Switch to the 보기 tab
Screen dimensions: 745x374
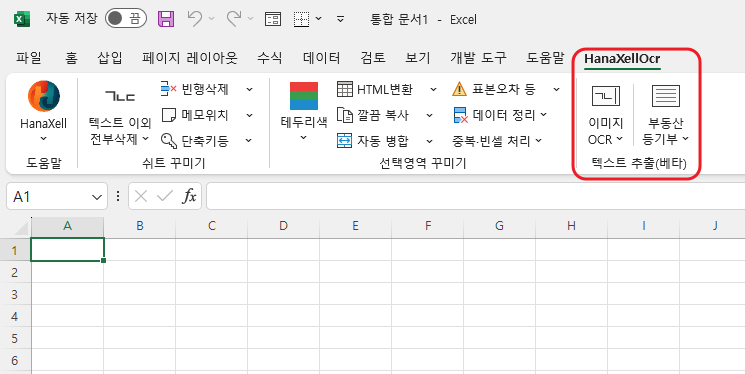pyautogui.click(x=418, y=58)
